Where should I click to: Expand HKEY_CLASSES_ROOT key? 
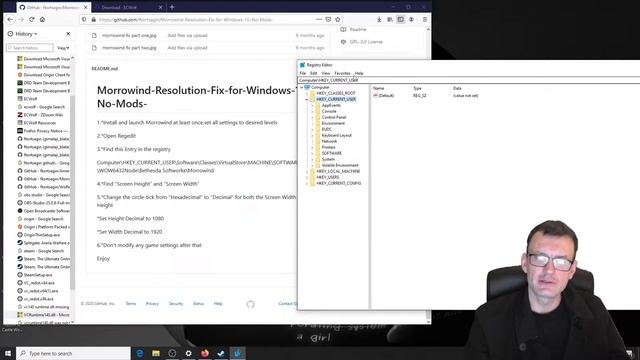pos(307,93)
